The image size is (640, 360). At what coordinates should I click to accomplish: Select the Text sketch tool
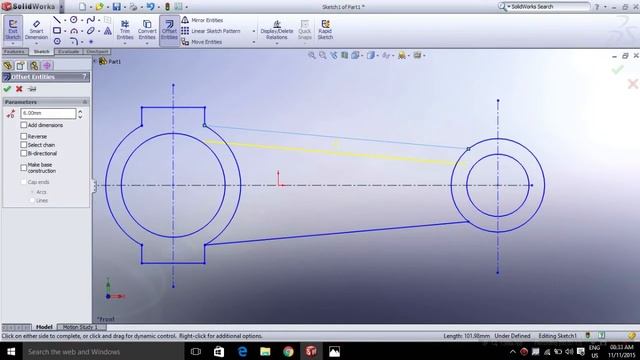point(108,31)
